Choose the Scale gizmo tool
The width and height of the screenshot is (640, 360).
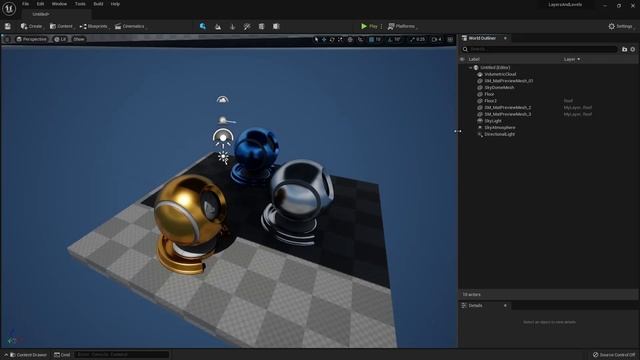coord(340,40)
